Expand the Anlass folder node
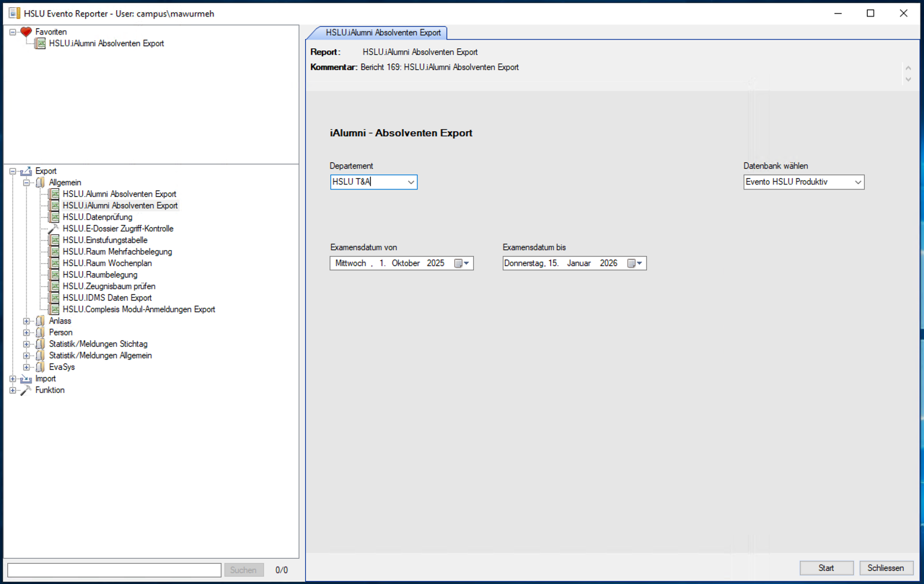The image size is (924, 584). pyautogui.click(x=27, y=321)
